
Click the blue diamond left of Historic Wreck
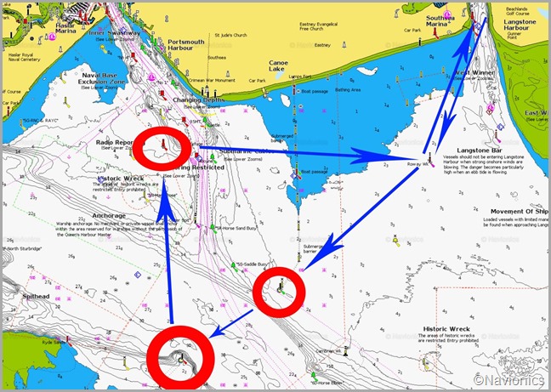101,179
